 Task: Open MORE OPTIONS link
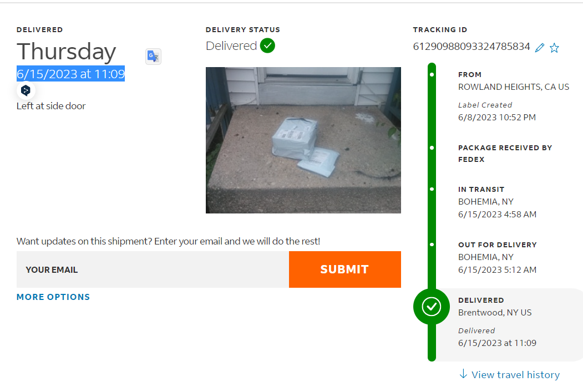[53, 297]
